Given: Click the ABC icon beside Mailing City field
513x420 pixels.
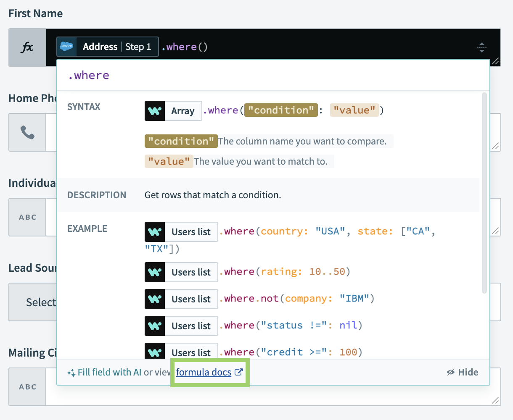Looking at the screenshot, I should coord(27,387).
